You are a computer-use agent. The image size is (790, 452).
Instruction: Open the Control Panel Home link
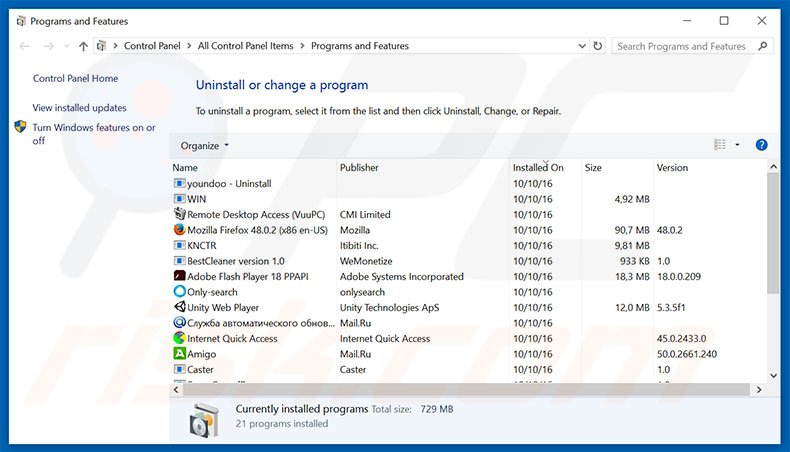click(x=76, y=79)
